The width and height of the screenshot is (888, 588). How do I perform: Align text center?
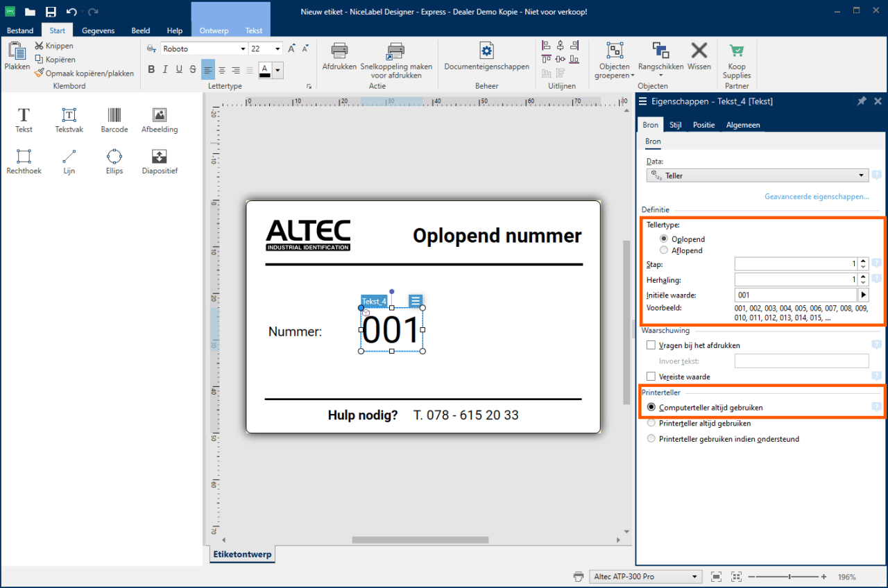pos(222,70)
